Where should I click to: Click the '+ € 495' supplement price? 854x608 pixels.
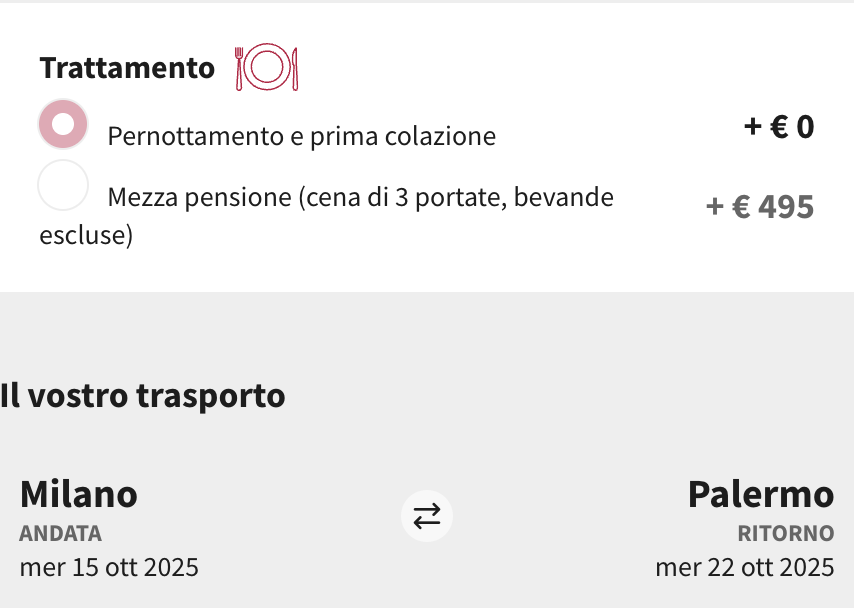click(760, 207)
